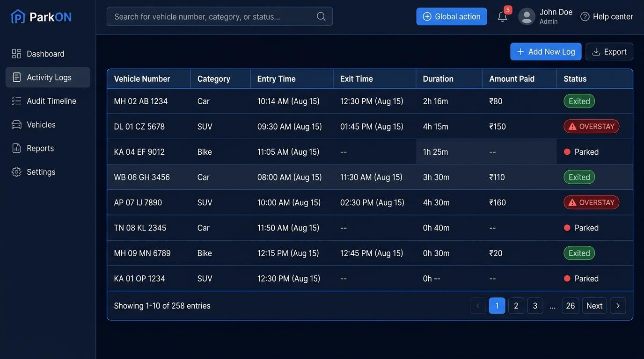Click the OVERSTAY badge for AP 07 IJ 7890
This screenshot has height=359, width=644.
591,202
